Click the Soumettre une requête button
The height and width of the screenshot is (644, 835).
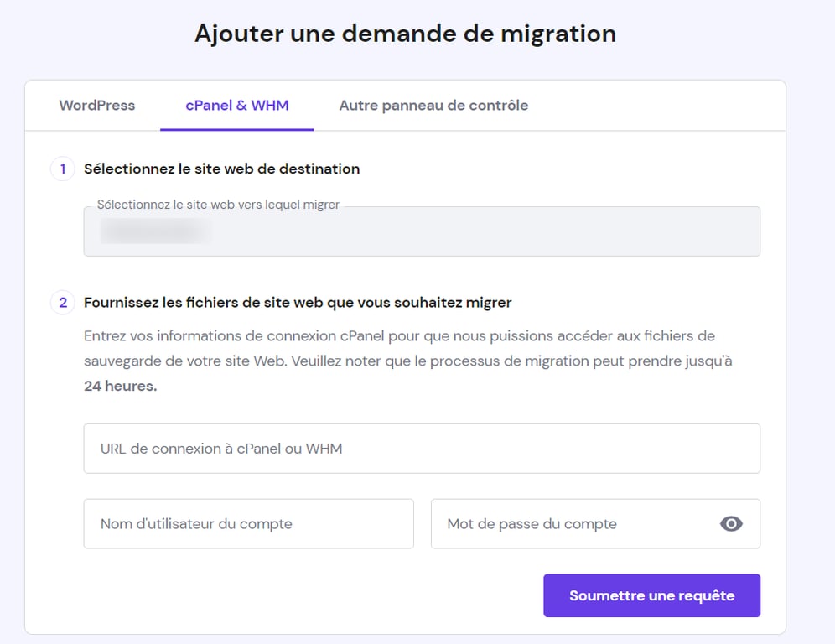tap(651, 595)
